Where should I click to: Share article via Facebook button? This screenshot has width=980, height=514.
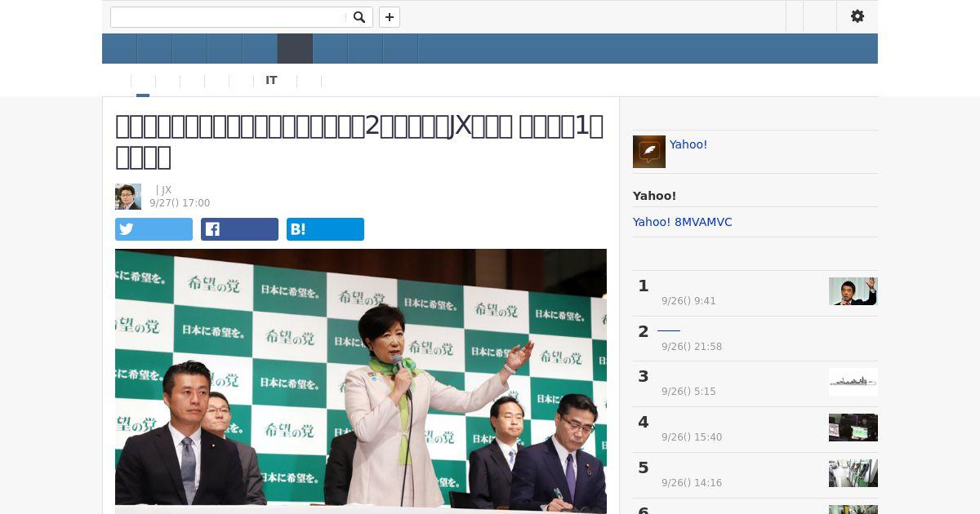click(239, 229)
